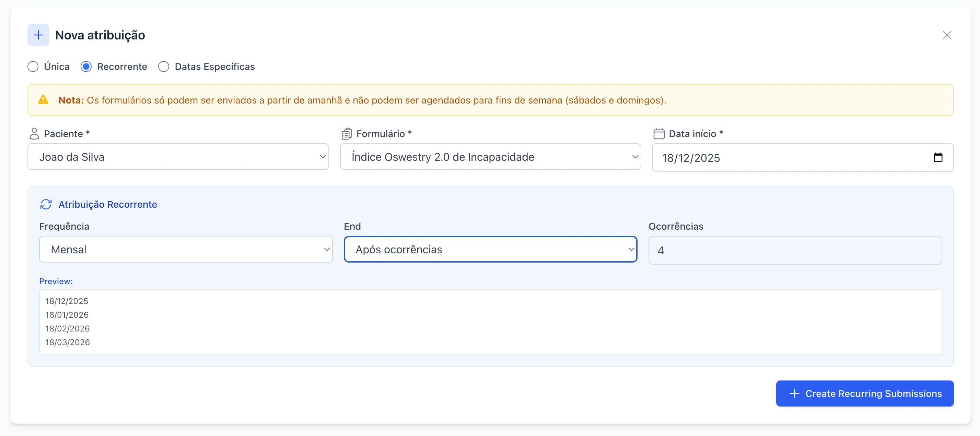
Task: Click the calendar icon beside Data início label
Action: pyautogui.click(x=658, y=133)
